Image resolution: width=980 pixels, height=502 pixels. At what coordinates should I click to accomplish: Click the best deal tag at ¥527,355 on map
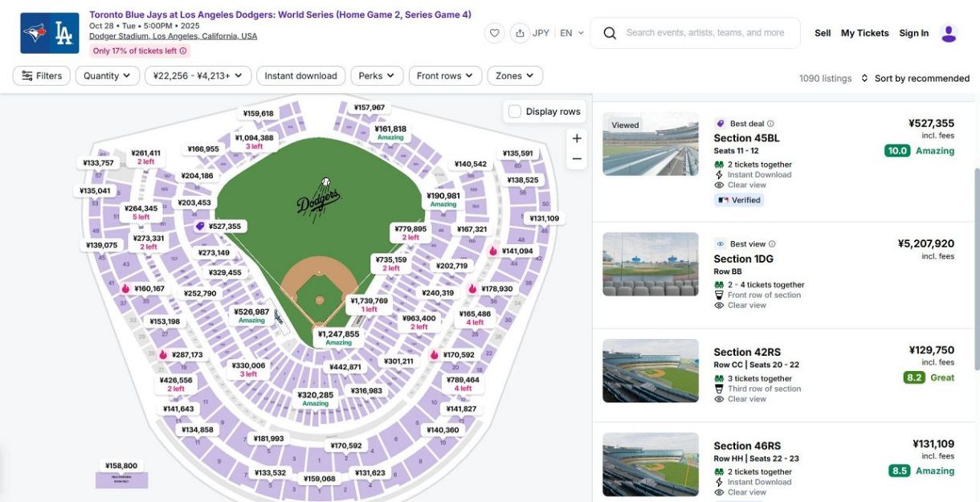click(x=218, y=227)
